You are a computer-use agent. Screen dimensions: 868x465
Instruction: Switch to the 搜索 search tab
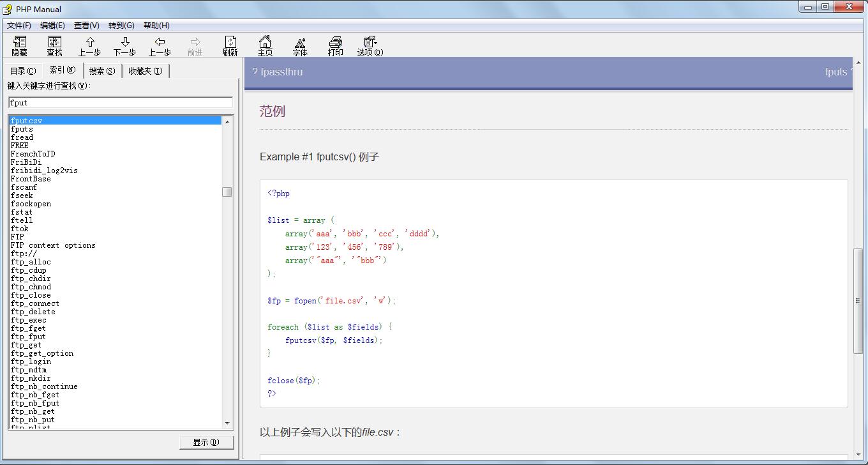tap(102, 71)
